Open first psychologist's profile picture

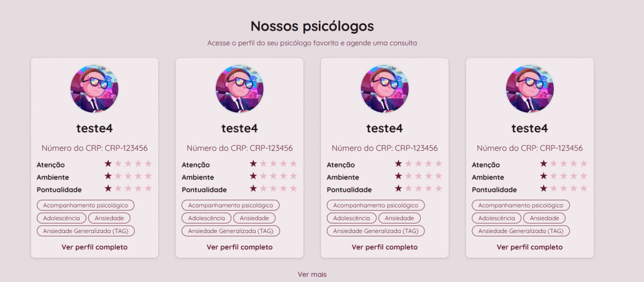click(x=94, y=89)
